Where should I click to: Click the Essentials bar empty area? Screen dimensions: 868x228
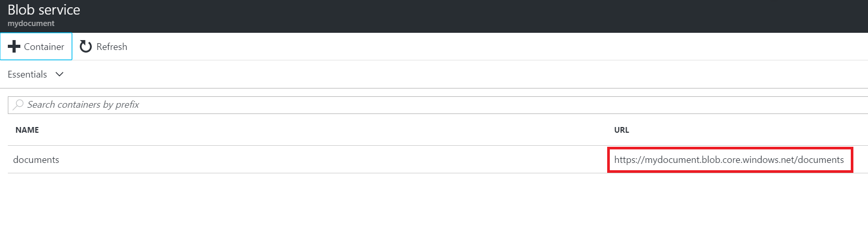tap(417, 74)
